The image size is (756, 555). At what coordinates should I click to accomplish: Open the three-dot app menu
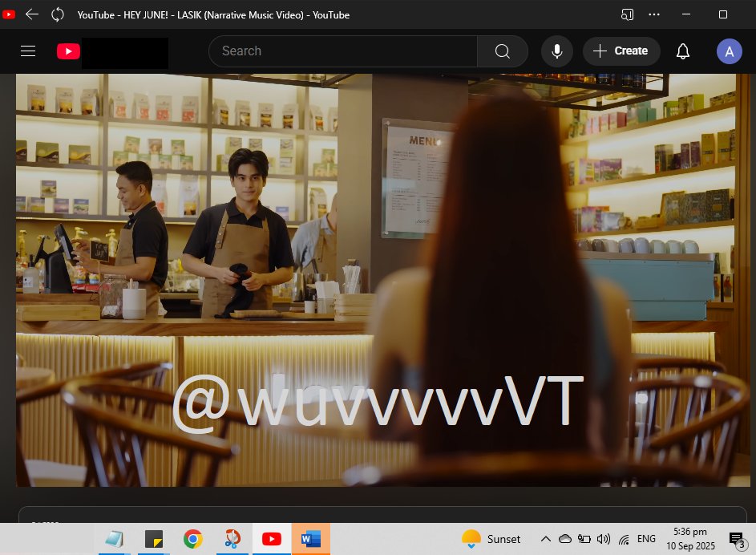click(654, 14)
